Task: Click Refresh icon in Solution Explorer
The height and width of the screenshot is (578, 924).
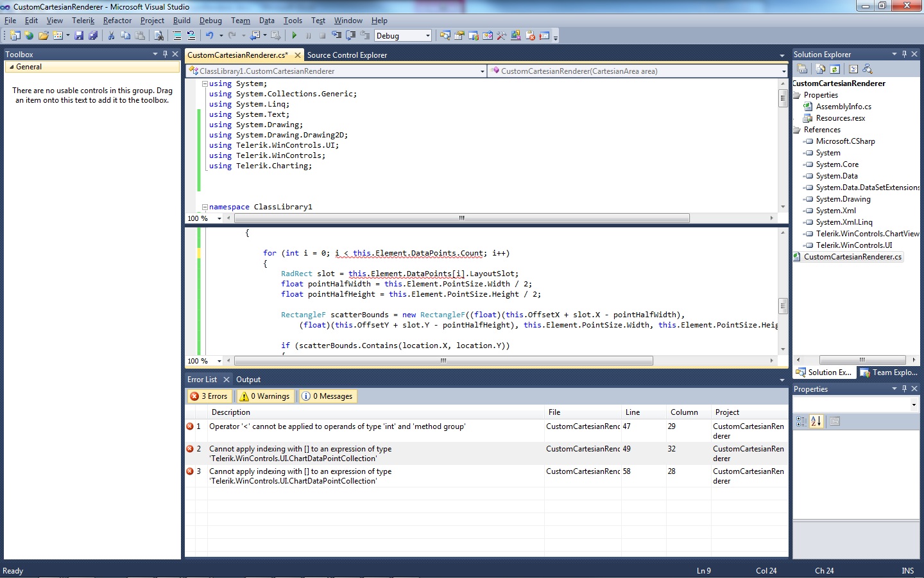Action: click(835, 69)
